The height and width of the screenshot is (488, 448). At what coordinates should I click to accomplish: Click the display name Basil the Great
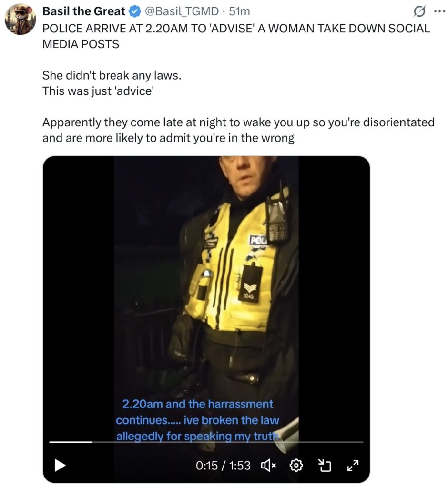(x=83, y=11)
